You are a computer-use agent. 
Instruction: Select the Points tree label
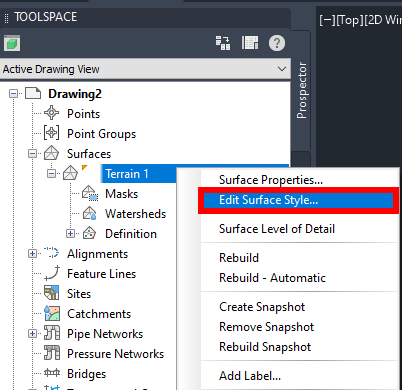pyautogui.click(x=83, y=114)
